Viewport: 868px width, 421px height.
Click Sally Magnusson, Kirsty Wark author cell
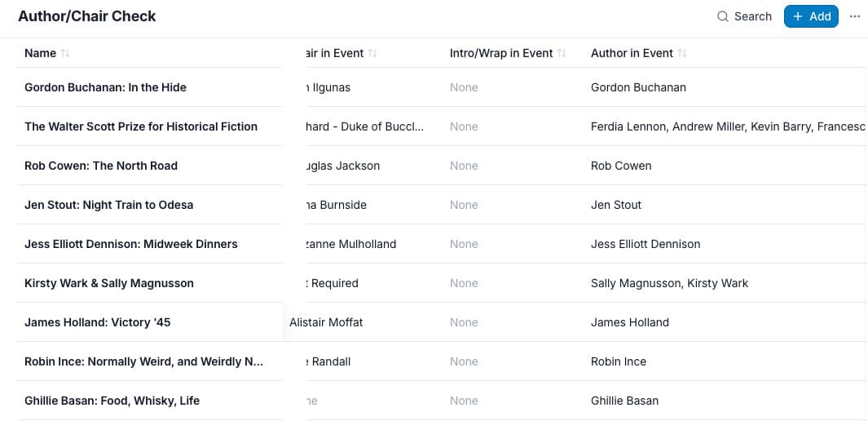669,284
